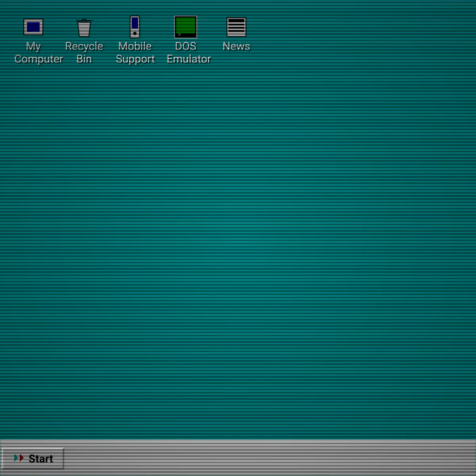Open the News desktop icon
Screen dimensions: 476x476
(x=236, y=27)
